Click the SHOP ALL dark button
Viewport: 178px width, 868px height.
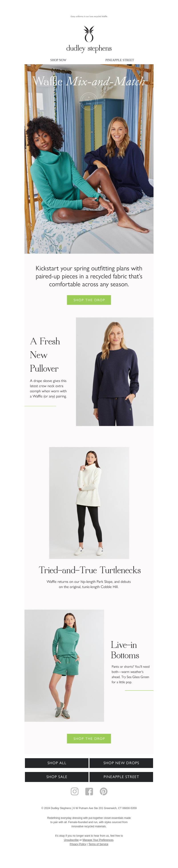(x=57, y=763)
